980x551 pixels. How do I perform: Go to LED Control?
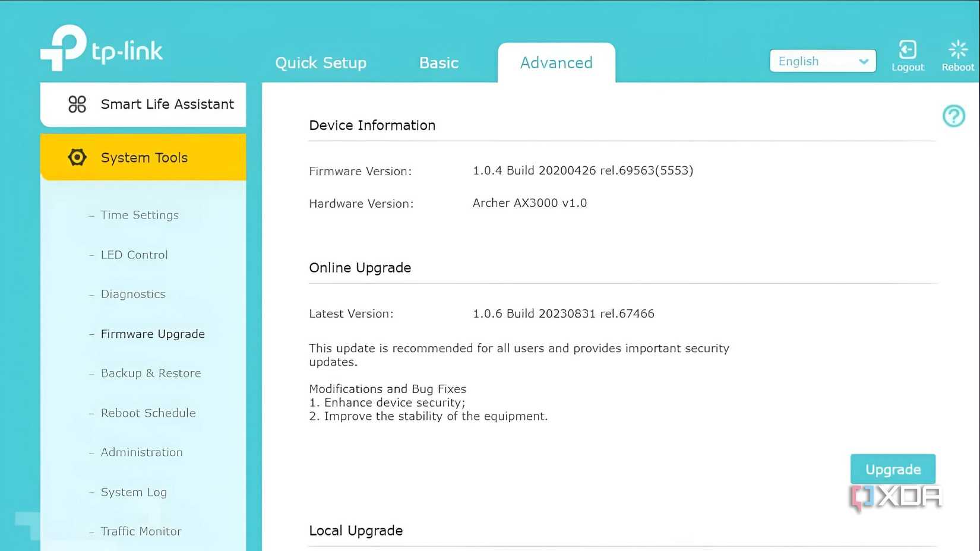134,255
